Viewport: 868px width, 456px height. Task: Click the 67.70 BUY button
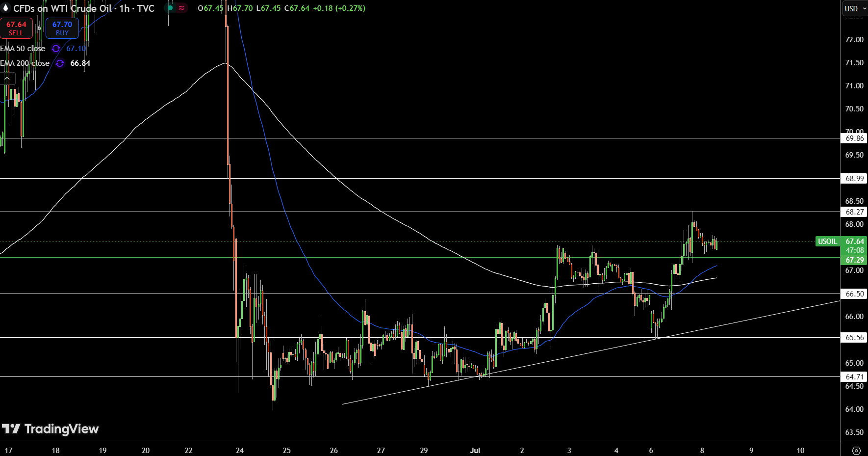[62, 28]
